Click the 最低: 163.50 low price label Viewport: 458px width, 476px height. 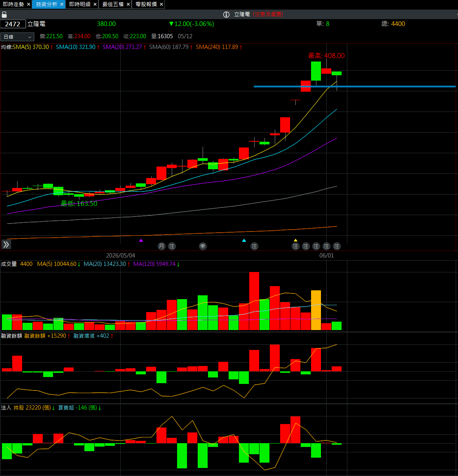(x=79, y=204)
